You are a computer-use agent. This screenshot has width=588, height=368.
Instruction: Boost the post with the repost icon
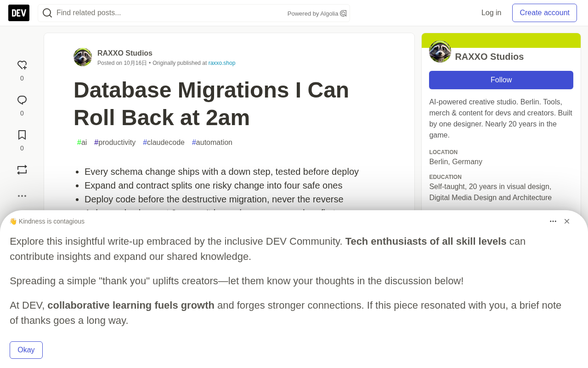pos(22,170)
